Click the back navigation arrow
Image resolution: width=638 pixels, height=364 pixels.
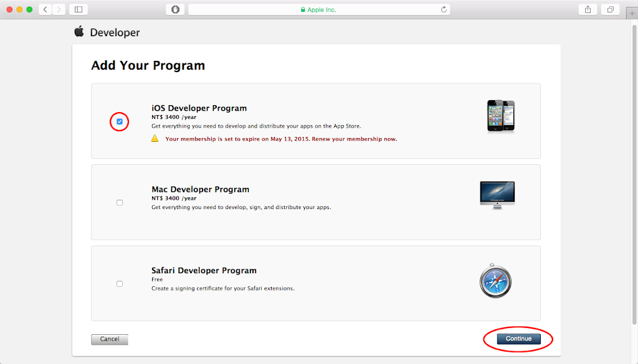pyautogui.click(x=44, y=9)
